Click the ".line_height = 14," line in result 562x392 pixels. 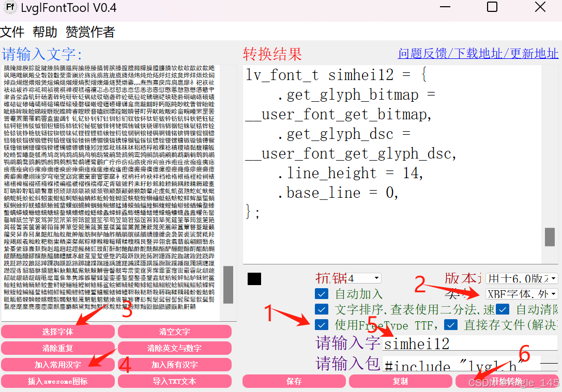(x=350, y=173)
